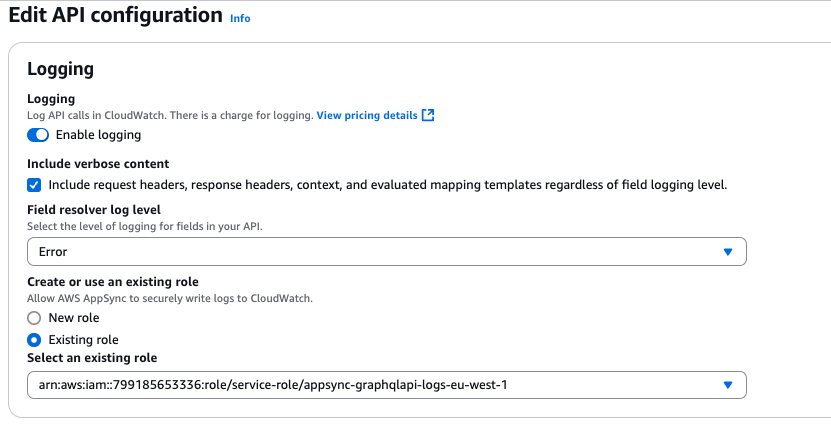Viewport: 831px width, 431px height.
Task: Click the verbose content description text
Action: coord(387,185)
